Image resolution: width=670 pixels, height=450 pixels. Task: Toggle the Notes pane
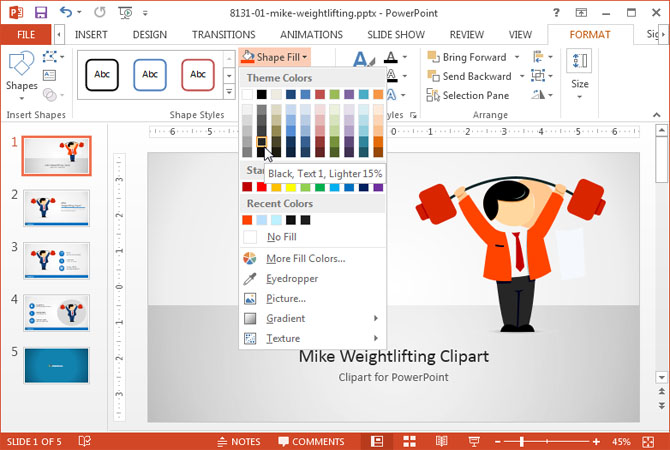pyautogui.click(x=237, y=441)
